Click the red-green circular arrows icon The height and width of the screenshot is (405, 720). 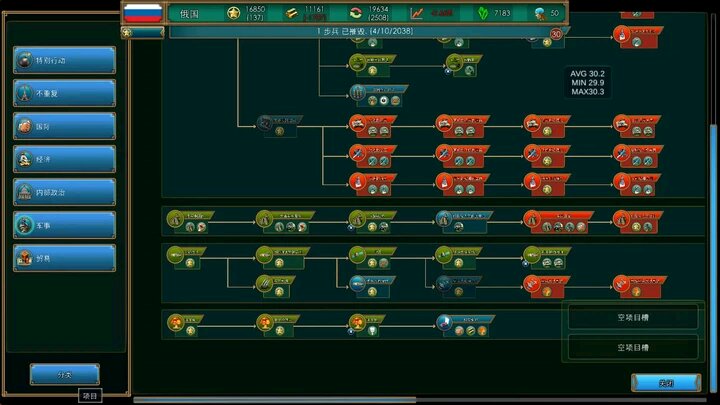(355, 13)
